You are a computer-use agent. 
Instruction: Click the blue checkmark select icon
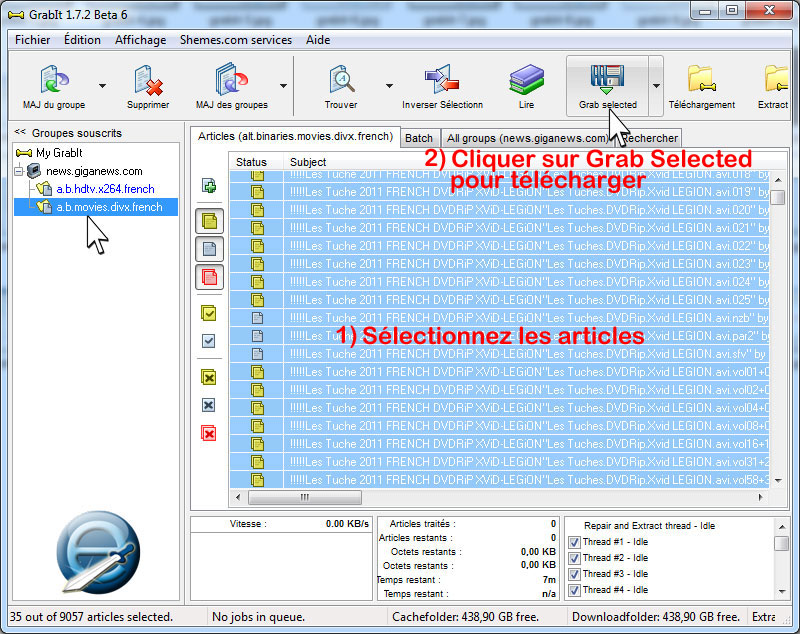[x=209, y=341]
